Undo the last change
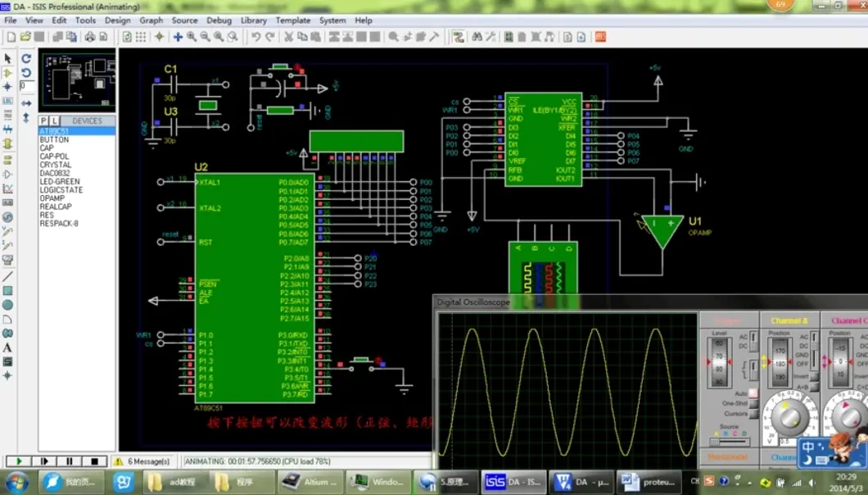This screenshot has width=868, height=495. click(x=255, y=37)
